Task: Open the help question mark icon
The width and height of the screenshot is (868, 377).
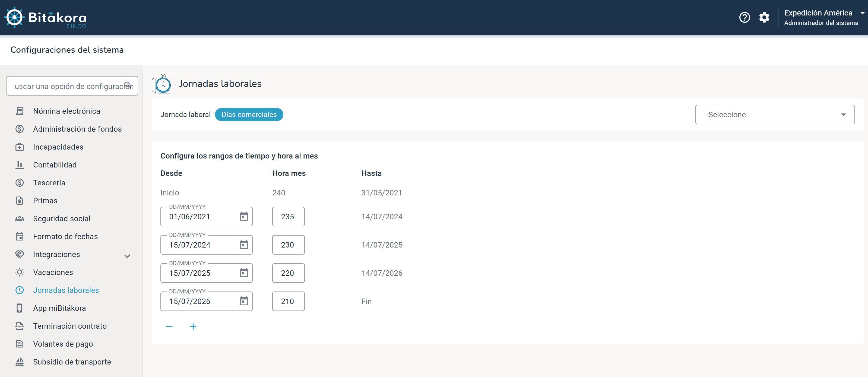Action: [x=744, y=18]
